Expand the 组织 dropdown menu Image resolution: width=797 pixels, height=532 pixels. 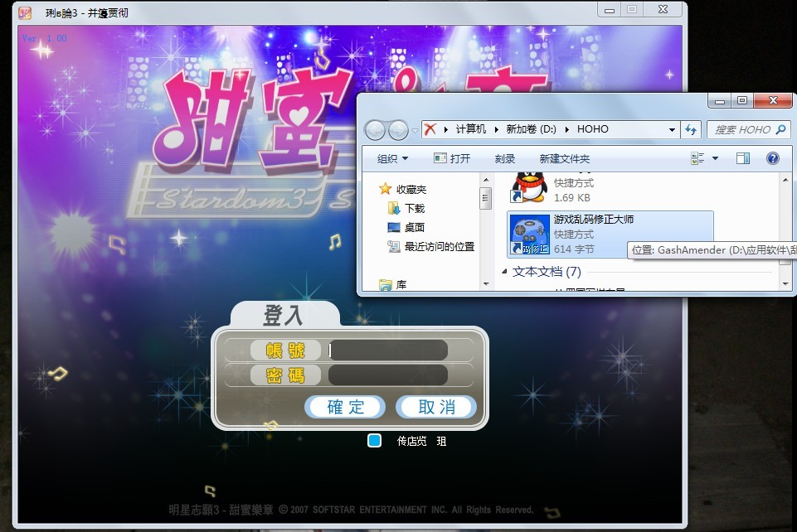(392, 158)
